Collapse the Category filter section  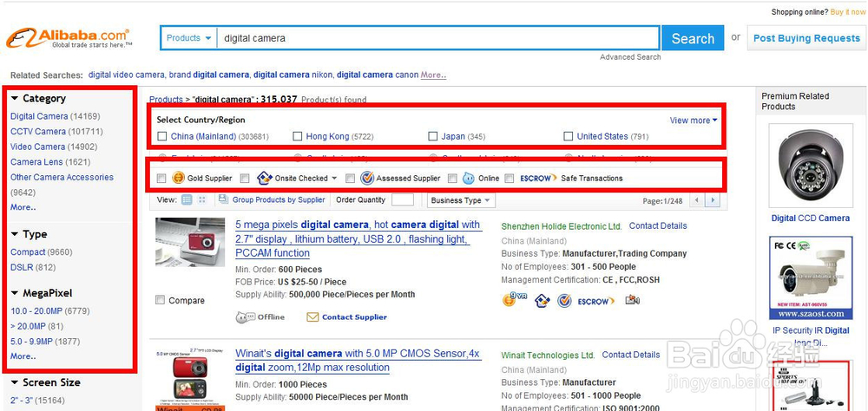pos(15,99)
